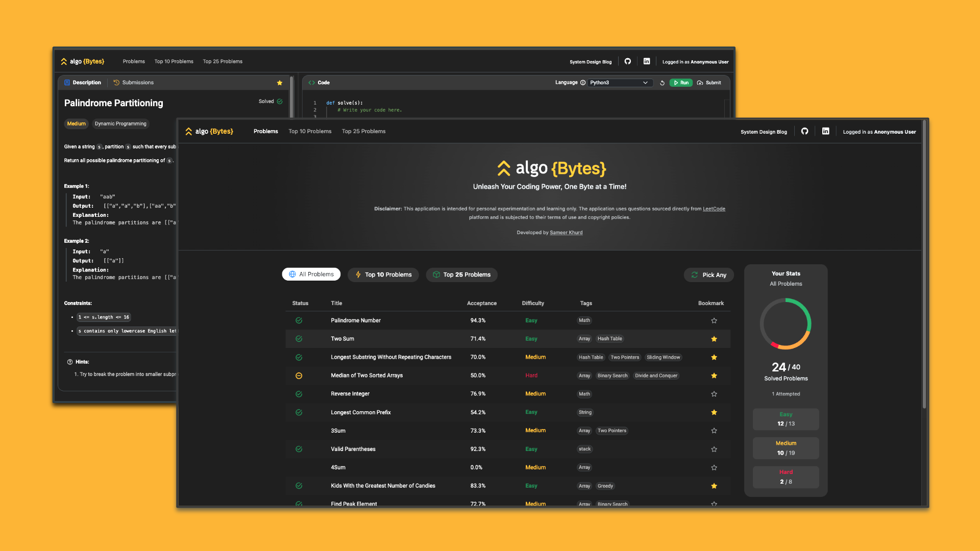Click the language info icon
Screen dimensions: 980x551
point(582,83)
